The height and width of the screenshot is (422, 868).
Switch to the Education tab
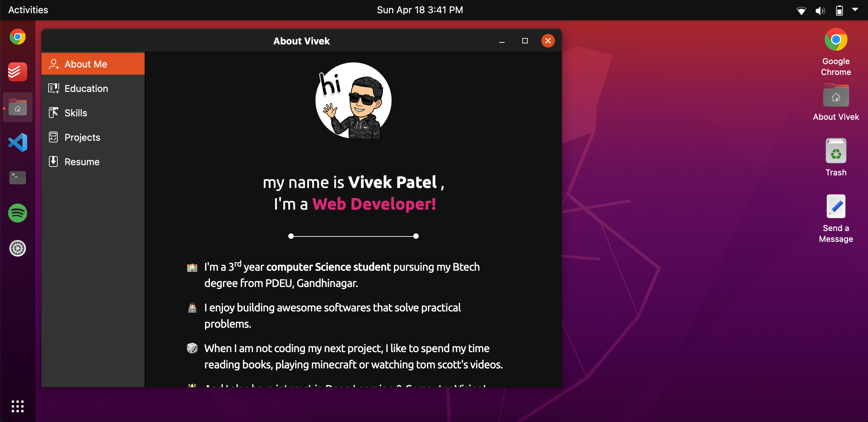click(x=93, y=89)
